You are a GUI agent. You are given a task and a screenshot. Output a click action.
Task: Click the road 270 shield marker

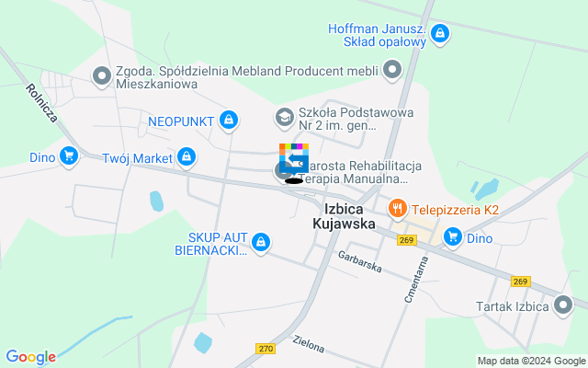click(266, 349)
